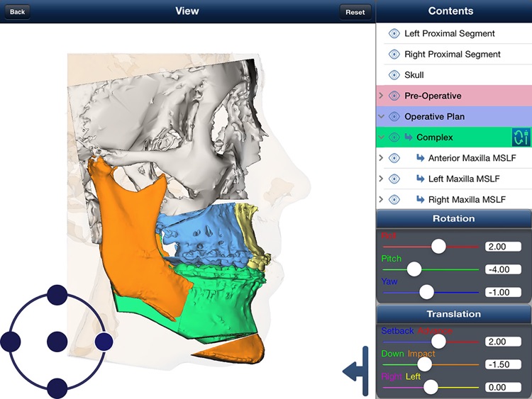Collapse the Complex group chevron
The height and width of the screenshot is (399, 532).
[381, 137]
